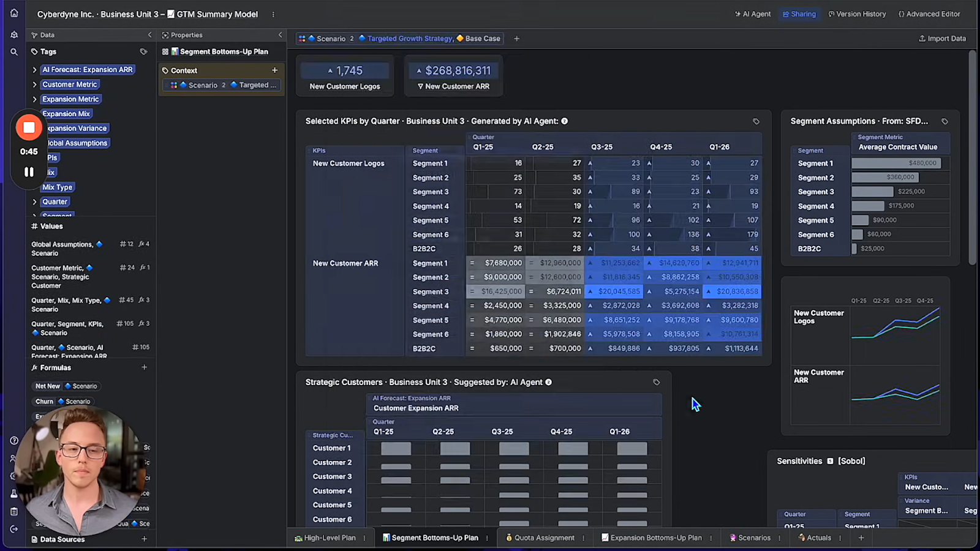980x551 pixels.
Task: Expand the Customer Metric tag
Action: pos(35,84)
